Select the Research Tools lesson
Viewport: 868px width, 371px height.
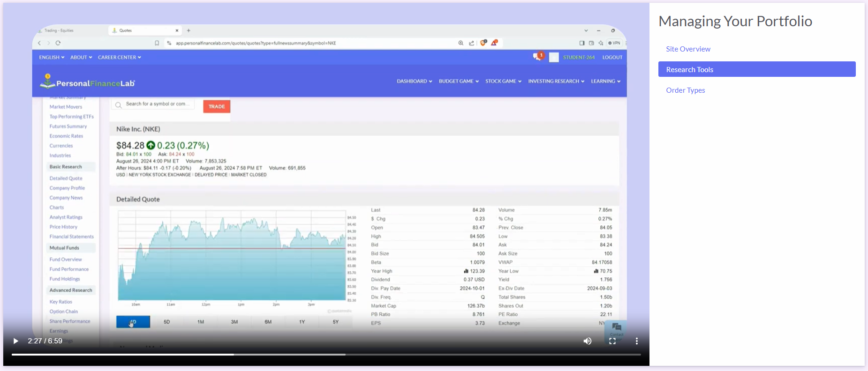tap(757, 69)
